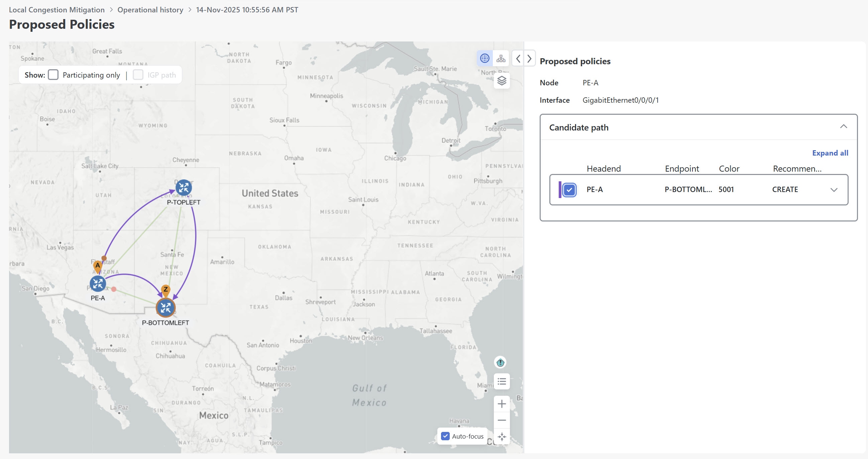868x459 pixels.
Task: Click the Expand all link
Action: (830, 153)
